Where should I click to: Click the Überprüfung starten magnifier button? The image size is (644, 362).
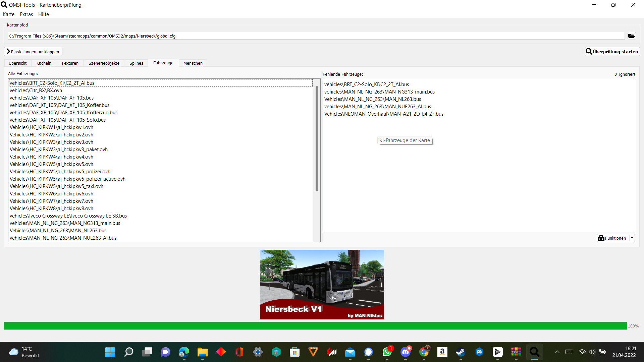click(612, 52)
